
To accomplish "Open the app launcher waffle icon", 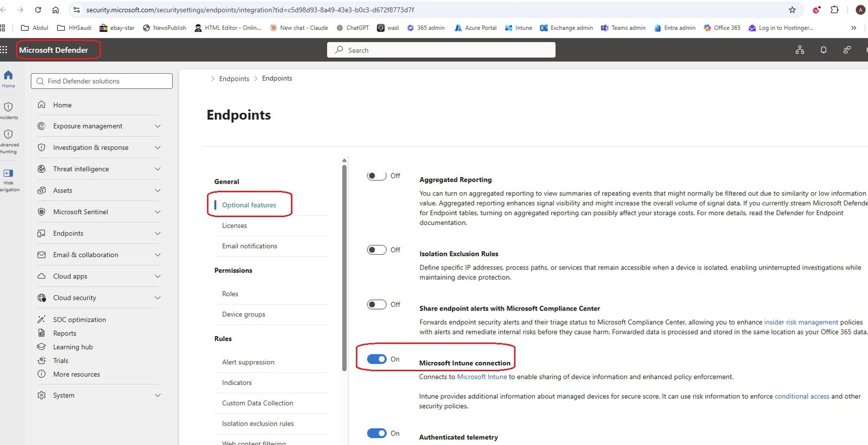I will tap(4, 50).
